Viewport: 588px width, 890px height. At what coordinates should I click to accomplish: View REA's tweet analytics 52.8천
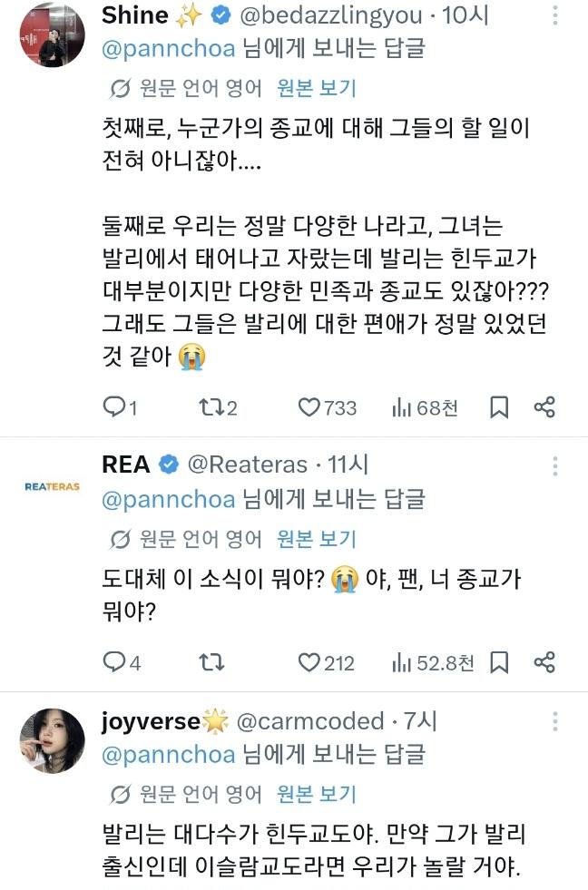[433, 663]
